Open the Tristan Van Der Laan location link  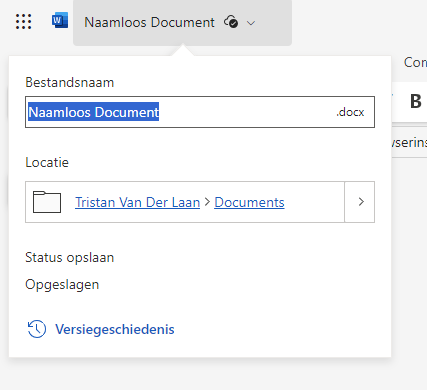tap(137, 202)
